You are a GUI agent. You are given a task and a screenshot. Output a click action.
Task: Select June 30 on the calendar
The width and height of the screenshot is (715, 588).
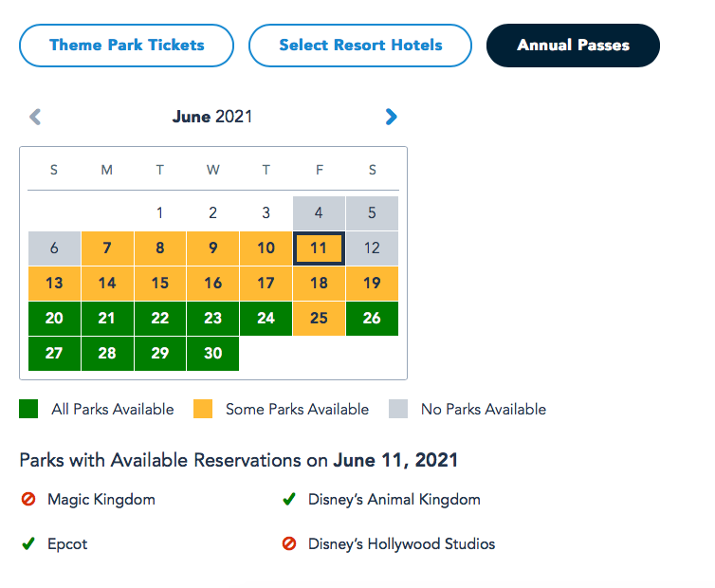point(213,354)
